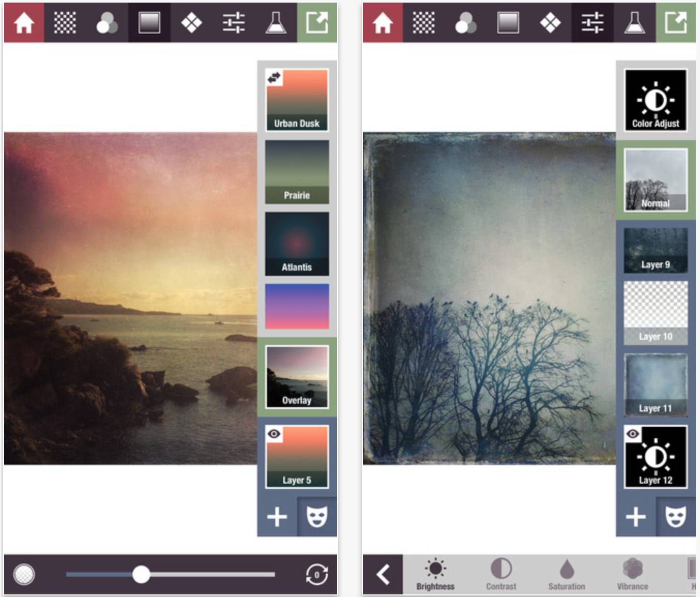Screen dimensions: 700x597
Task: Open texture checkerboard tool in right screen
Action: tap(424, 23)
